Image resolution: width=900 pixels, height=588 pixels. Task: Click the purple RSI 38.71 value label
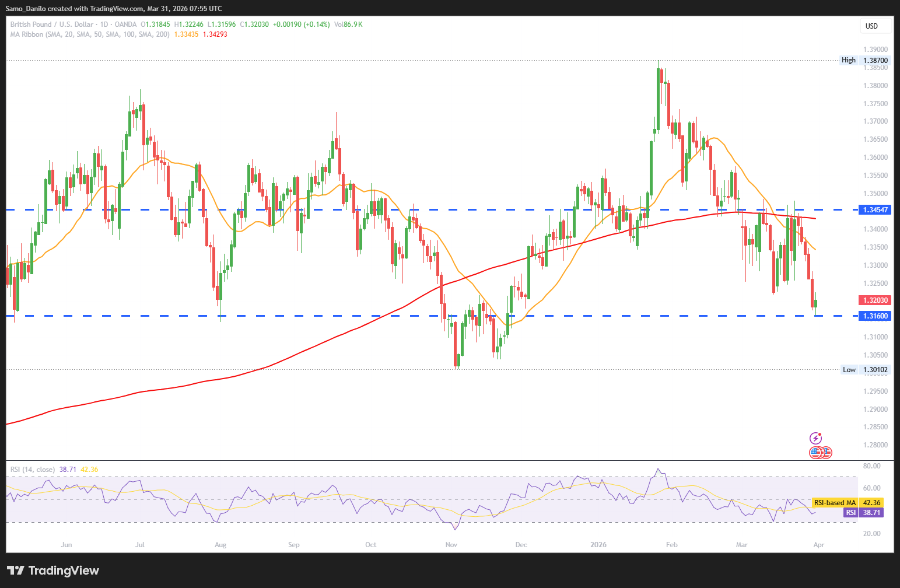point(863,512)
